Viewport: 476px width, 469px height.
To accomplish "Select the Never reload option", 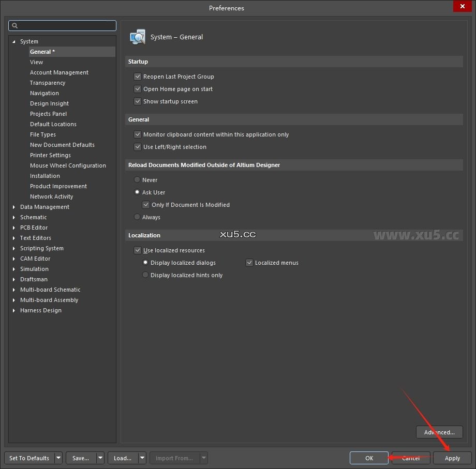I will pyautogui.click(x=137, y=179).
